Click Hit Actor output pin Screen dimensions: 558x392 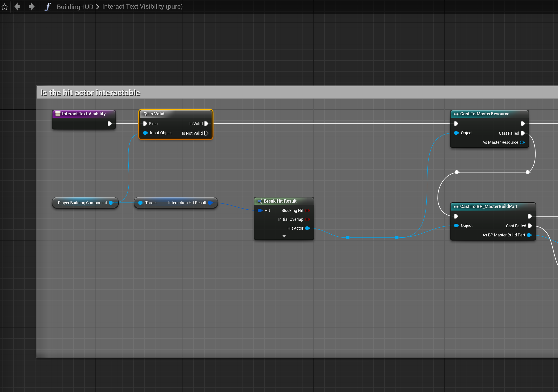pyautogui.click(x=308, y=228)
